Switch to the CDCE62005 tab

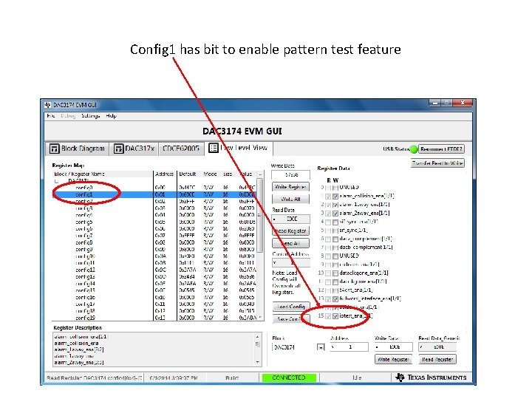click(x=181, y=149)
